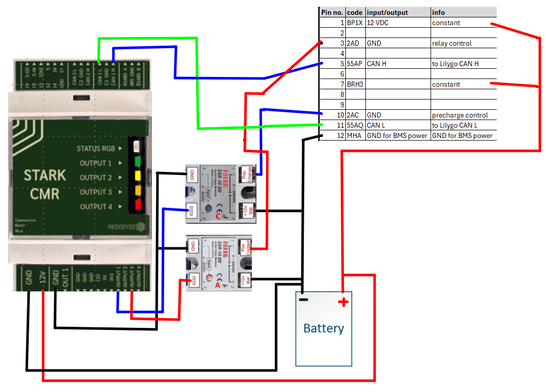The width and height of the screenshot is (546, 392).
Task: Click the "OUTPUT 3" label on the module
Action: coord(95,192)
